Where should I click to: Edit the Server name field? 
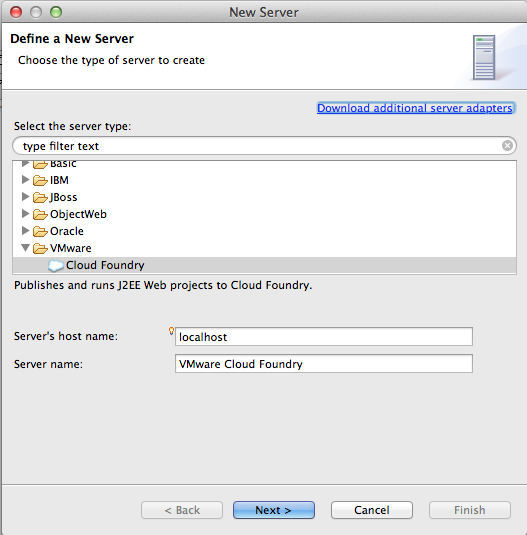point(324,364)
